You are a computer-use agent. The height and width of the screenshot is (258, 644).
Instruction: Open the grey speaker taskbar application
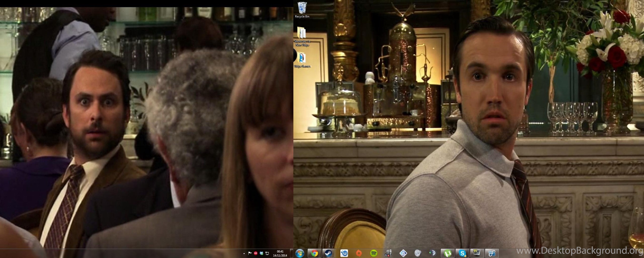418,253
